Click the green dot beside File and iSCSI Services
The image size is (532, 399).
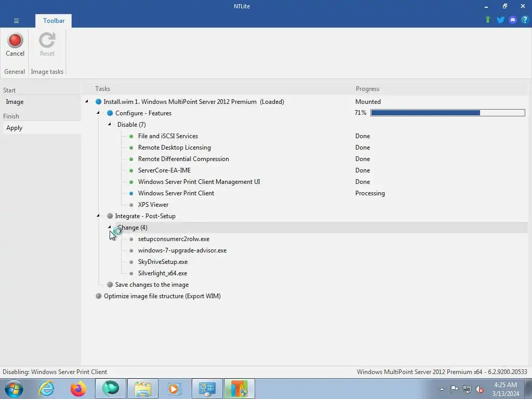[131, 137]
